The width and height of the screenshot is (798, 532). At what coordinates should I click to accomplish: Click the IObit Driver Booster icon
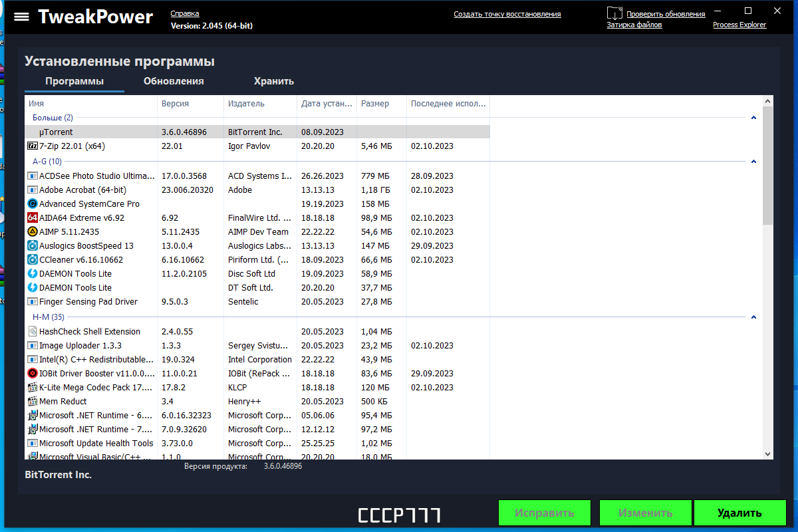tap(33, 374)
